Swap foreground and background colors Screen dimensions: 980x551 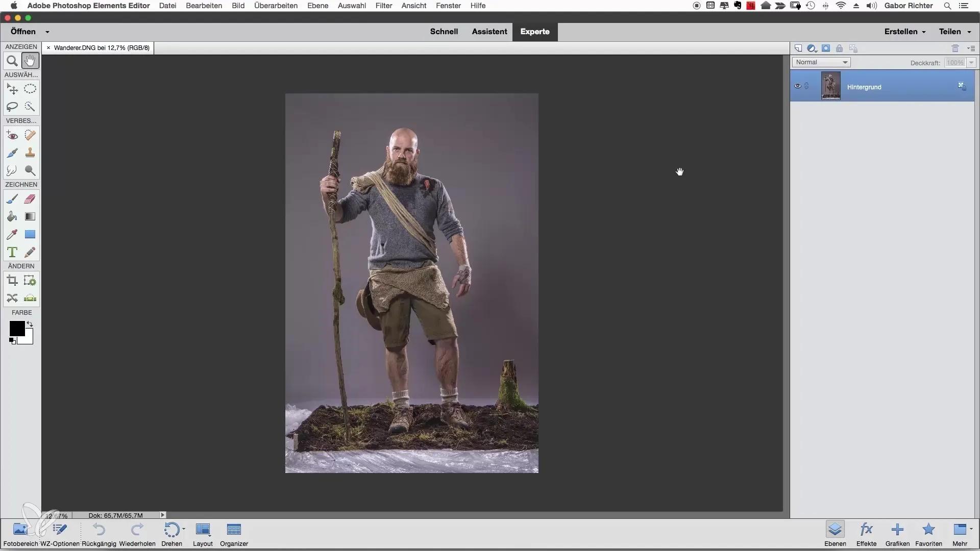(x=30, y=324)
